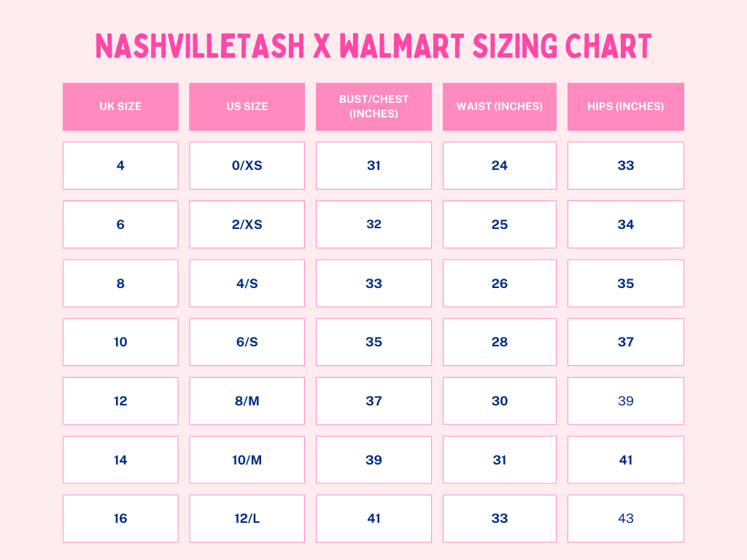Click UK size 16 cell
This screenshot has height=560, width=747.
pos(120,518)
